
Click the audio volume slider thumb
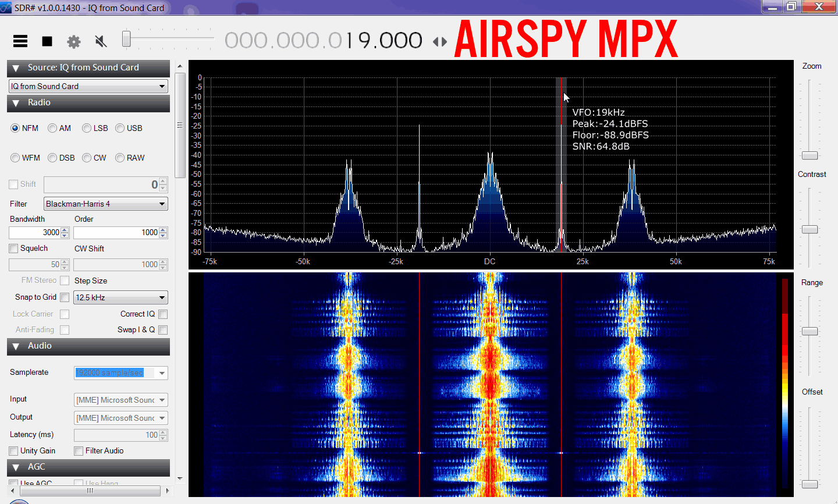[x=126, y=40]
